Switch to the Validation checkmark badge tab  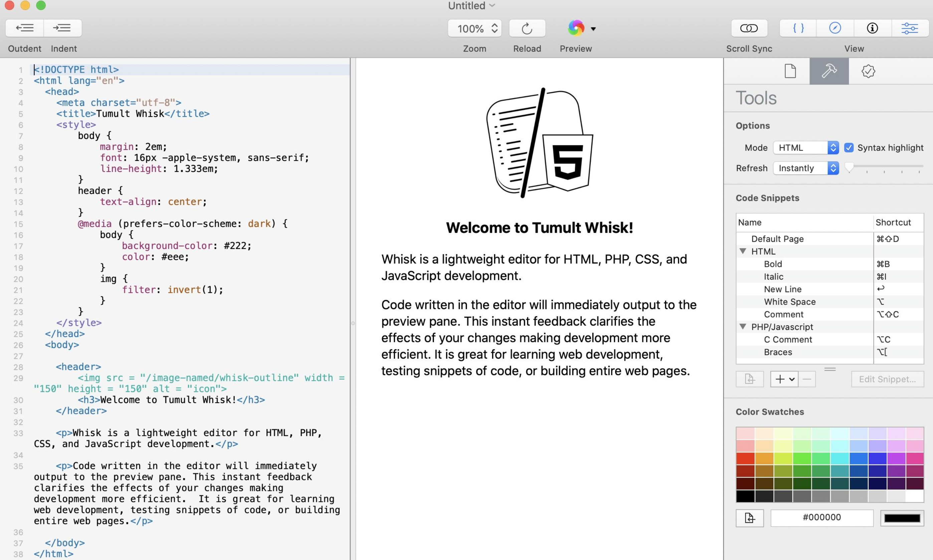(x=868, y=71)
